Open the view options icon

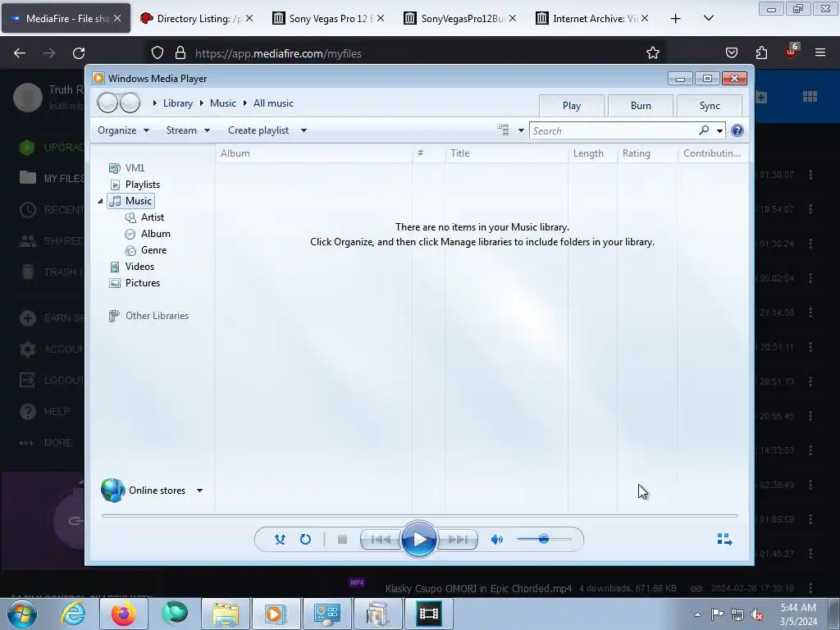pos(503,130)
